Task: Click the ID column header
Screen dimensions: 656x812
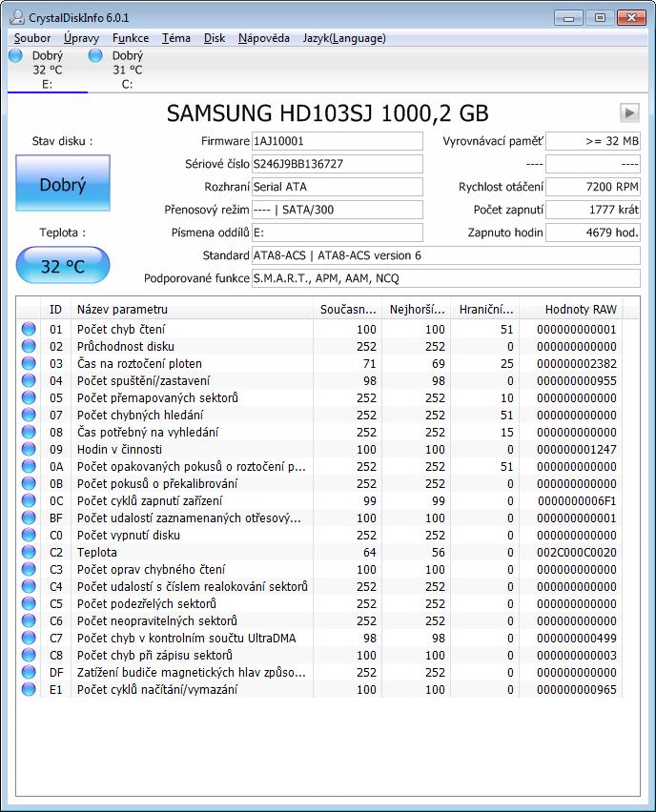Action: pos(55,309)
